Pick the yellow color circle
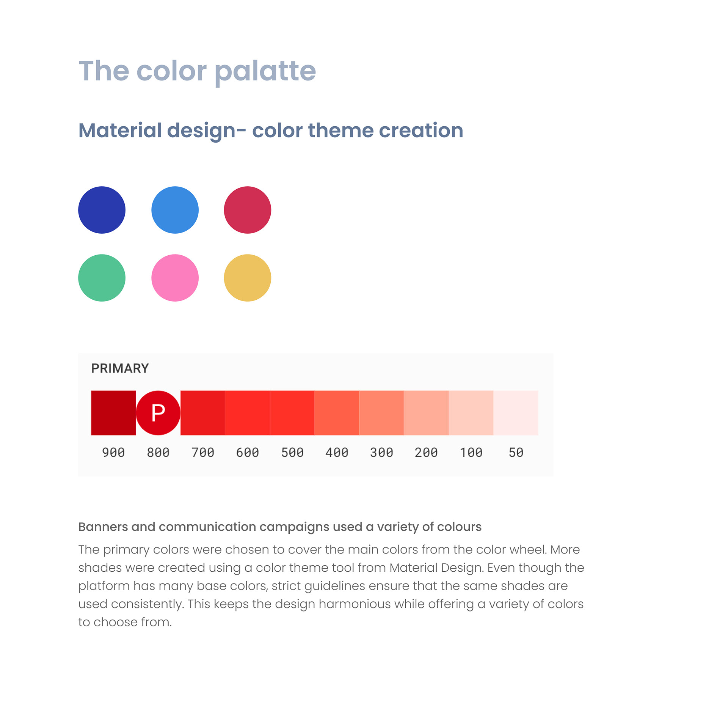Viewport: 728px width, 706px height. [x=248, y=278]
